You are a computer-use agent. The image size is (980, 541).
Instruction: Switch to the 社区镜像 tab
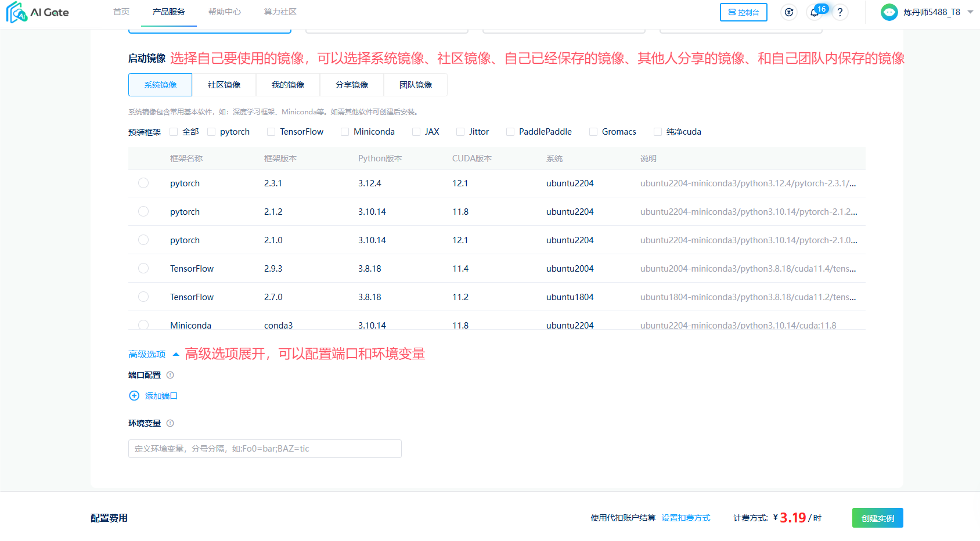coord(224,85)
